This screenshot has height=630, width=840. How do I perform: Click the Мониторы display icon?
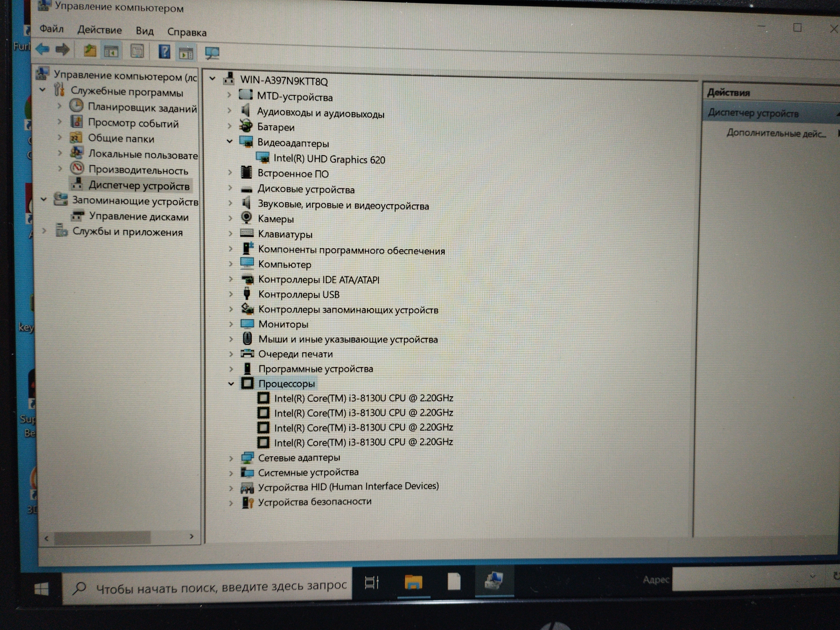247,324
